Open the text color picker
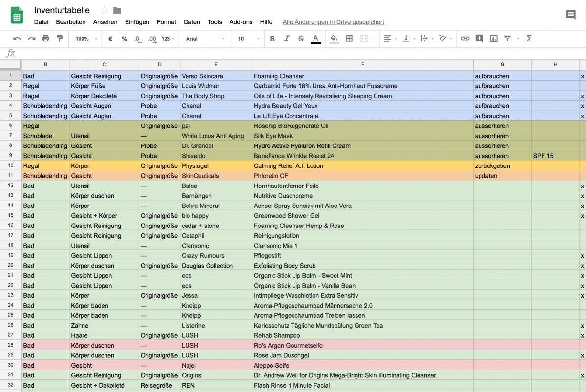 click(315, 39)
